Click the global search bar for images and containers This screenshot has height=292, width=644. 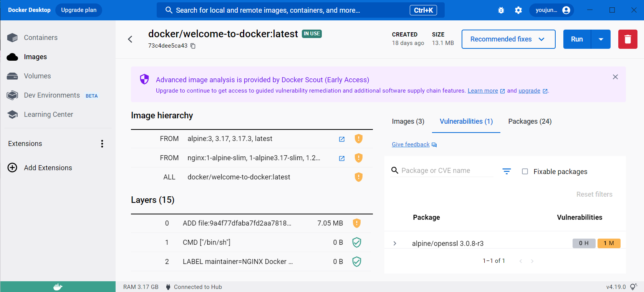[301, 10]
